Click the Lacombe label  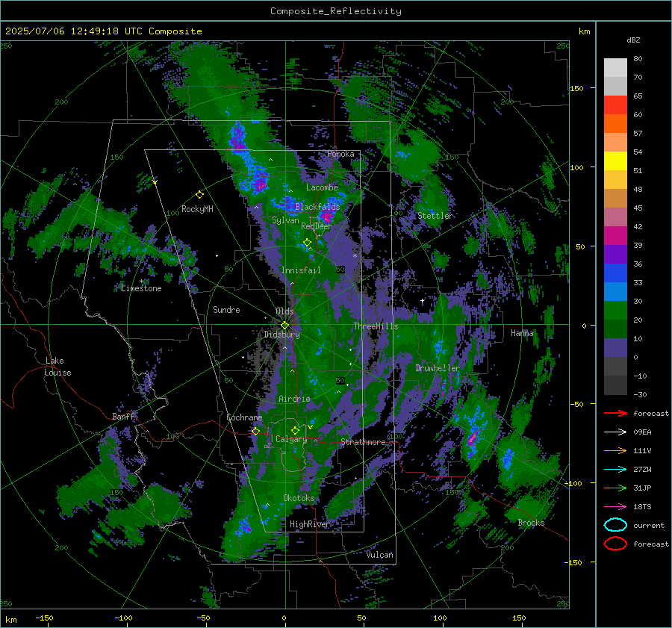(322, 187)
